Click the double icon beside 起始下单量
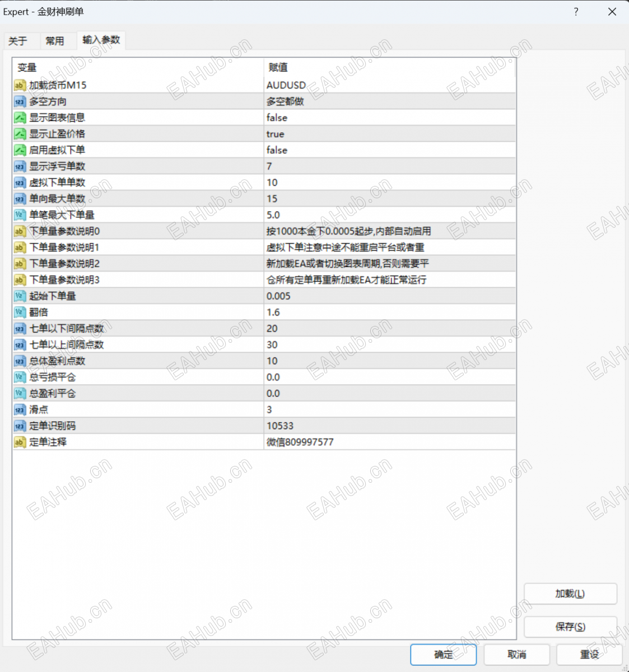629x672 pixels. [20, 296]
